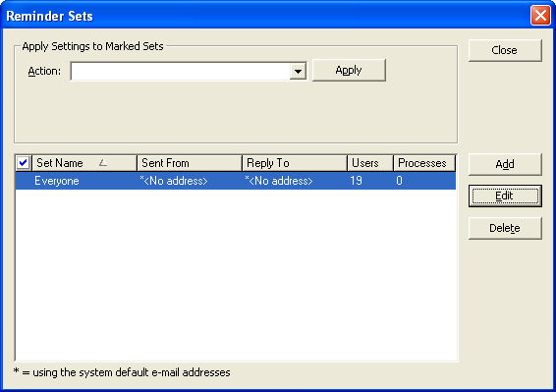This screenshot has height=392, width=556.
Task: Click Reply To "*<No address>" cell
Action: coord(279,181)
